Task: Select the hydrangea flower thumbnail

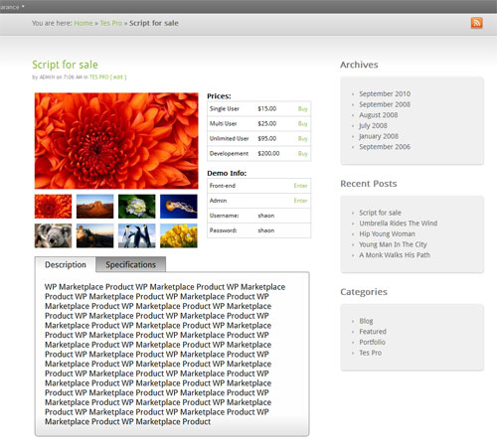Action: 137,207
